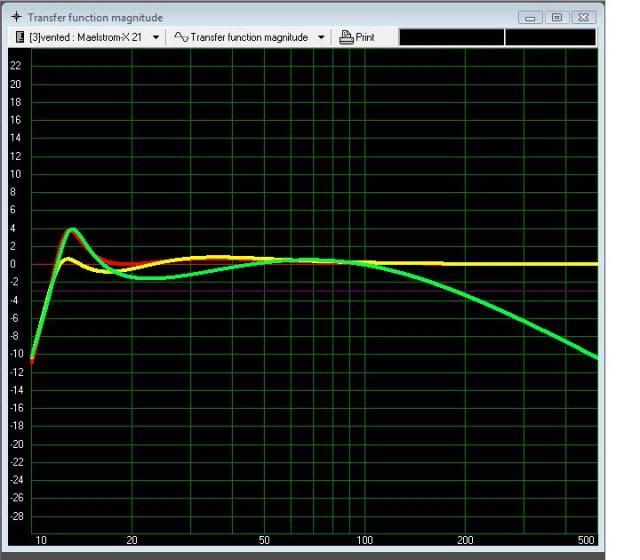Viewport: 640px width, 560px height.
Task: Click the 100 label on the frequency axis
Action: [364, 540]
